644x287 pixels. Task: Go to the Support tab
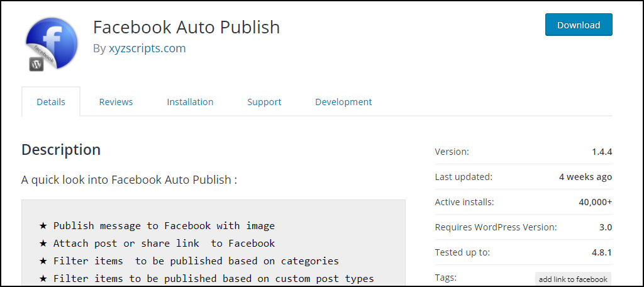tap(264, 101)
